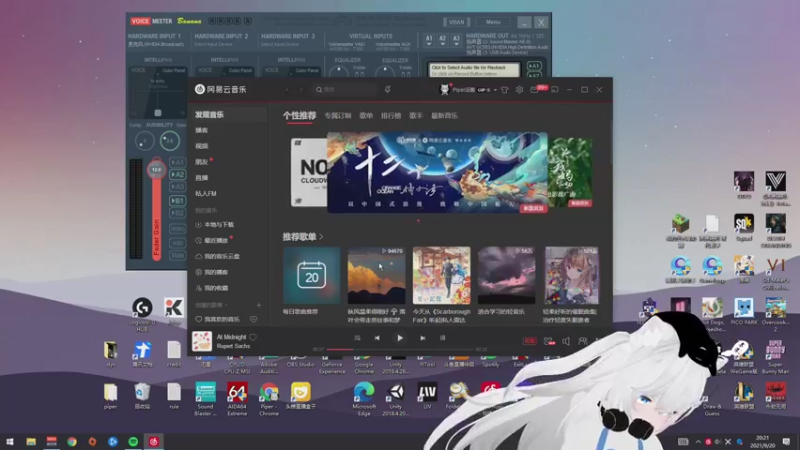Toggle recorder A1 output in Voicemeeter cassette

534,66
